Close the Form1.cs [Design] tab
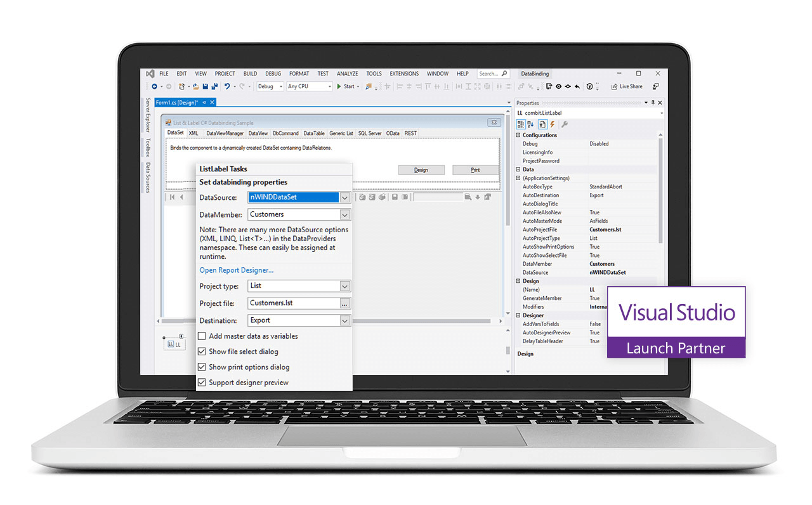The width and height of the screenshot is (812, 505). pyautogui.click(x=212, y=102)
